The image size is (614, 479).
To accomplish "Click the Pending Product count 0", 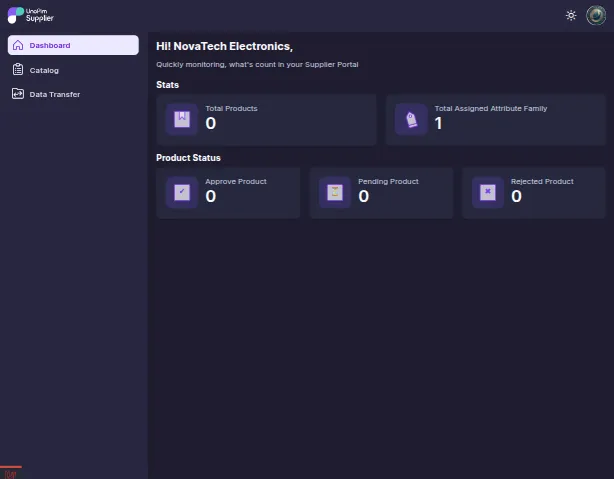I will click(363, 196).
